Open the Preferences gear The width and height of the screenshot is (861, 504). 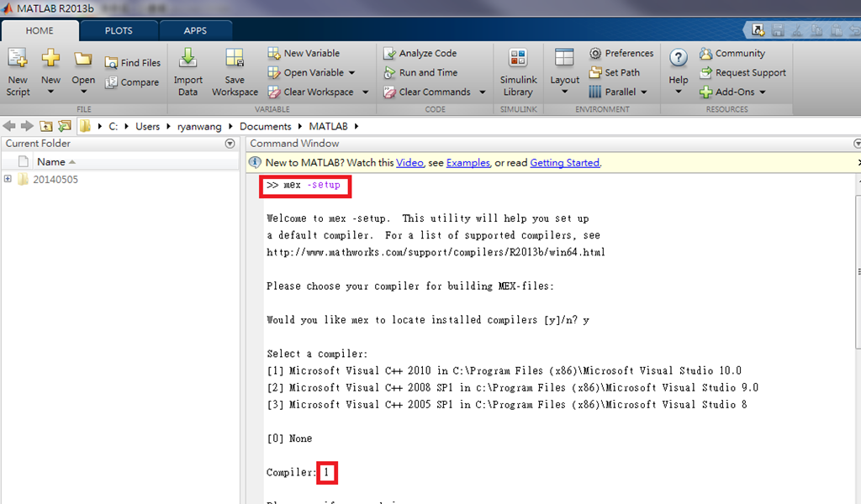click(595, 53)
